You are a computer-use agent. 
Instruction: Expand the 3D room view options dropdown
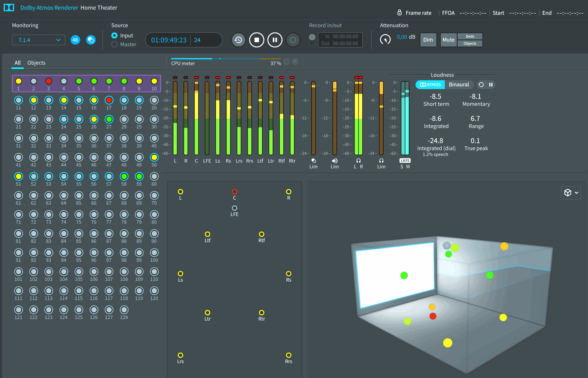(x=571, y=193)
